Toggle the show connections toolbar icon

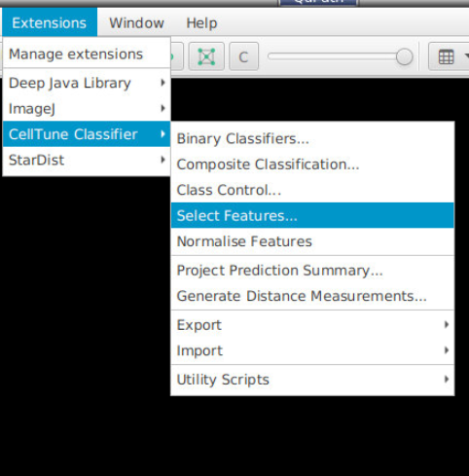click(x=206, y=56)
